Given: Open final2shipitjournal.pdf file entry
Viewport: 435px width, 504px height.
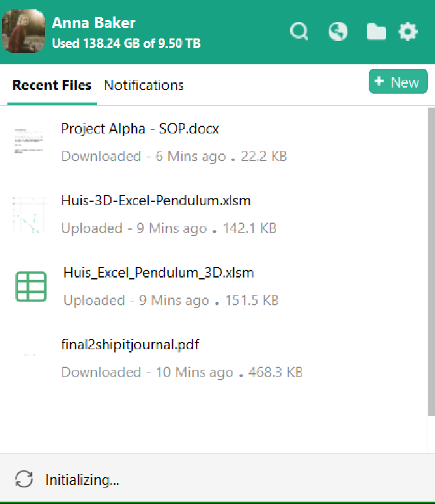Looking at the screenshot, I should click(x=130, y=345).
